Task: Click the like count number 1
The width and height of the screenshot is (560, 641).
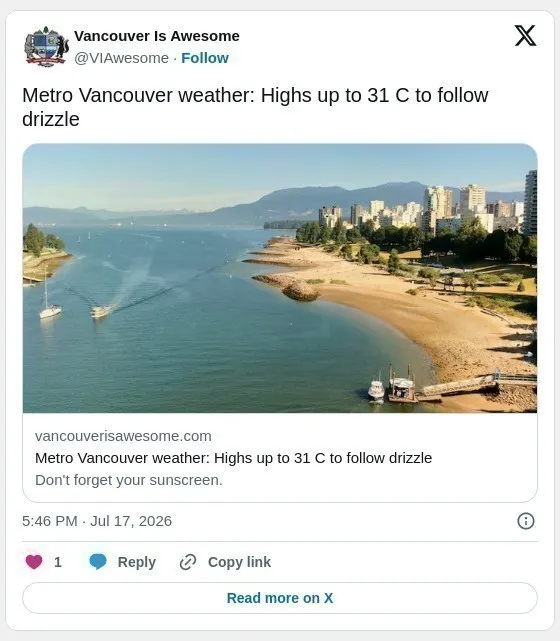Action: tap(58, 562)
